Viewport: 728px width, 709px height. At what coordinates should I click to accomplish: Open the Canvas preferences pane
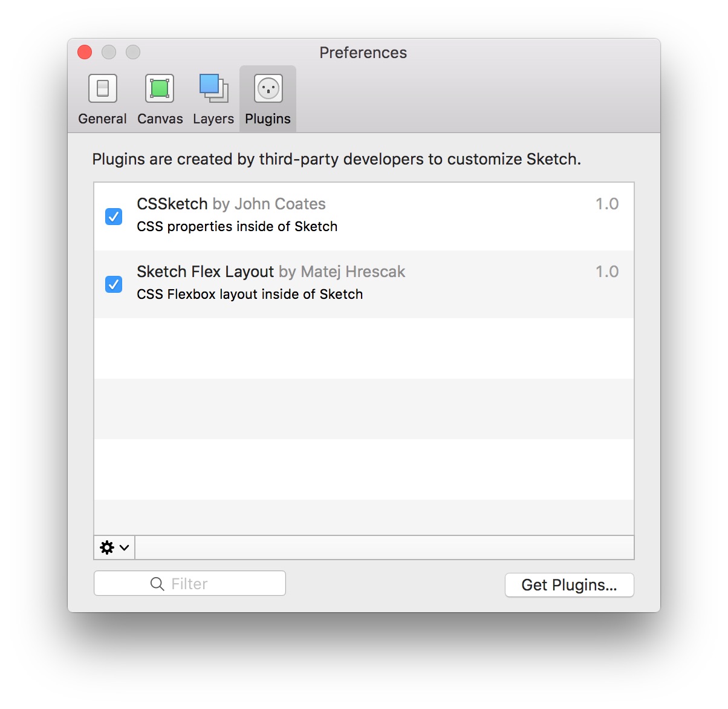(x=160, y=100)
